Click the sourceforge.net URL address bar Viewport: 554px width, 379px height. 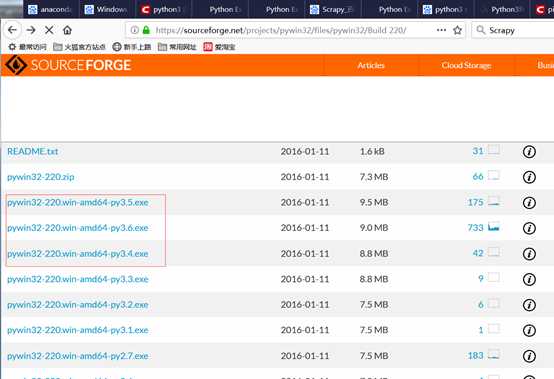(x=281, y=30)
